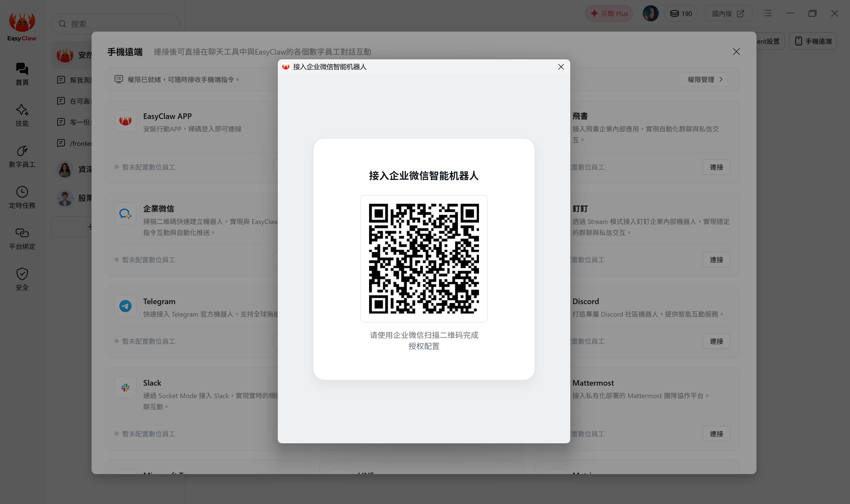Open the 平台綁定 link icon
Image resolution: width=850 pixels, height=504 pixels.
(x=22, y=233)
